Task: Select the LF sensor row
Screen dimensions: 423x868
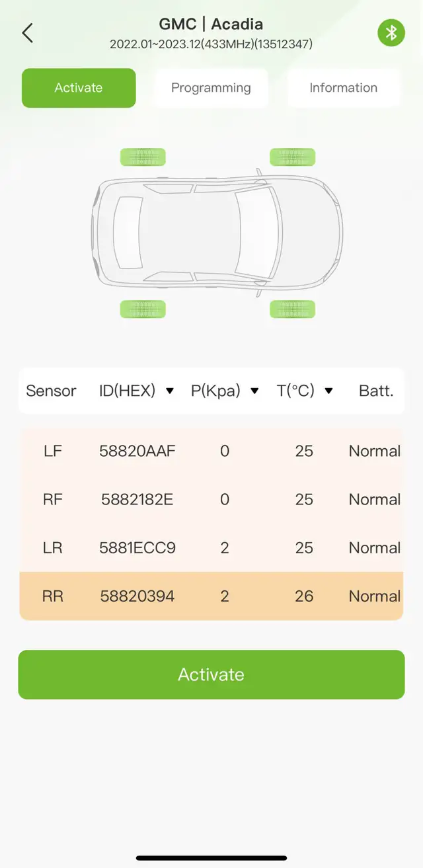Action: point(211,452)
